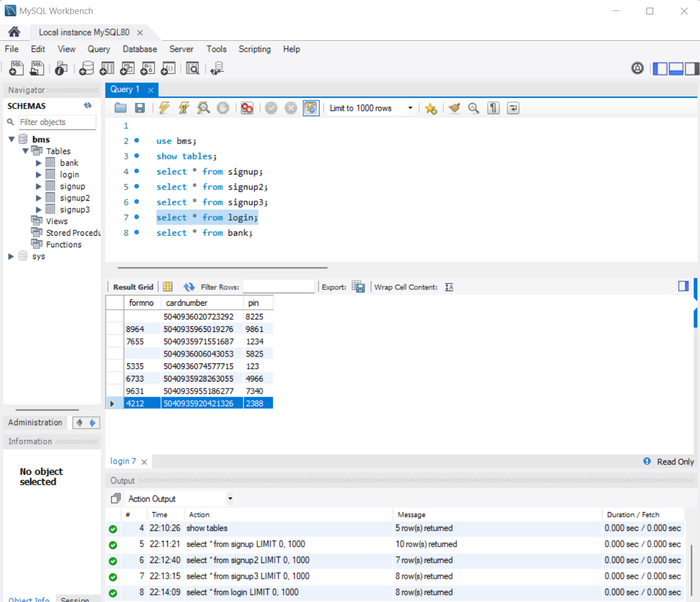Search table data icon in main toolbar
Viewport: 700px width, 602px height.
pyautogui.click(x=192, y=68)
